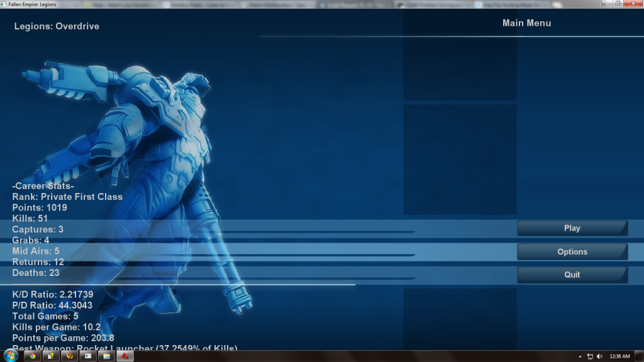
Task: Click the Main Menu heading text
Action: pos(526,23)
